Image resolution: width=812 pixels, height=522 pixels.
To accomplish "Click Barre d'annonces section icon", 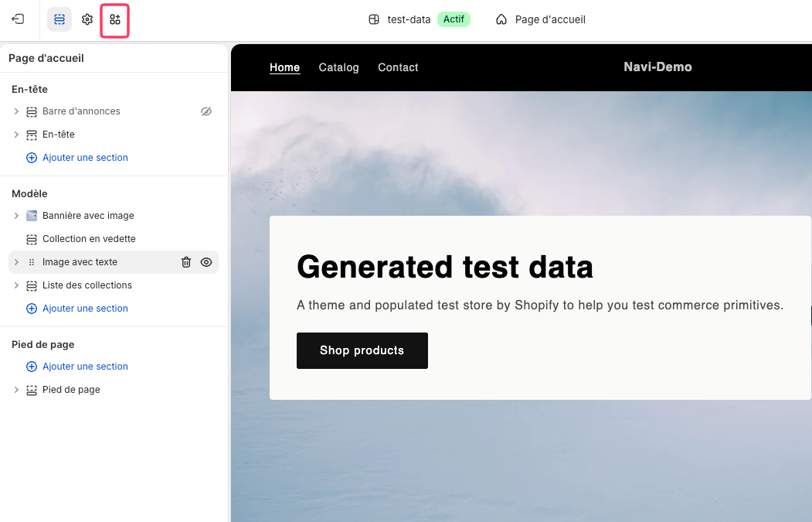I will tap(32, 111).
